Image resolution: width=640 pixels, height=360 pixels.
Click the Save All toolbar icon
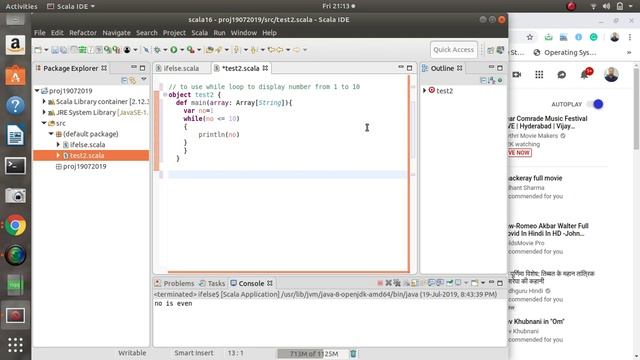63,50
